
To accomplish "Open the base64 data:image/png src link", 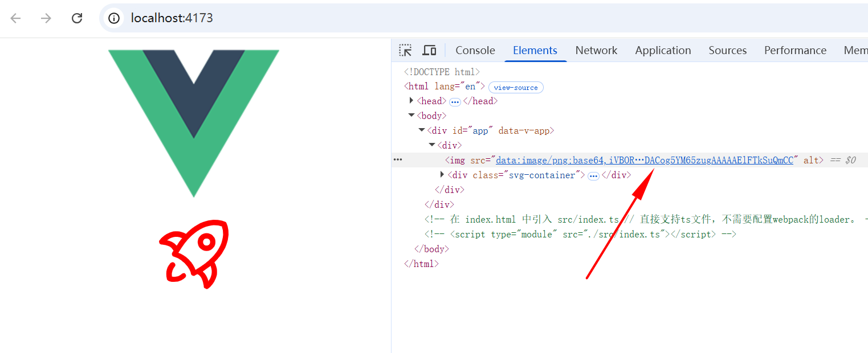I will pyautogui.click(x=645, y=161).
